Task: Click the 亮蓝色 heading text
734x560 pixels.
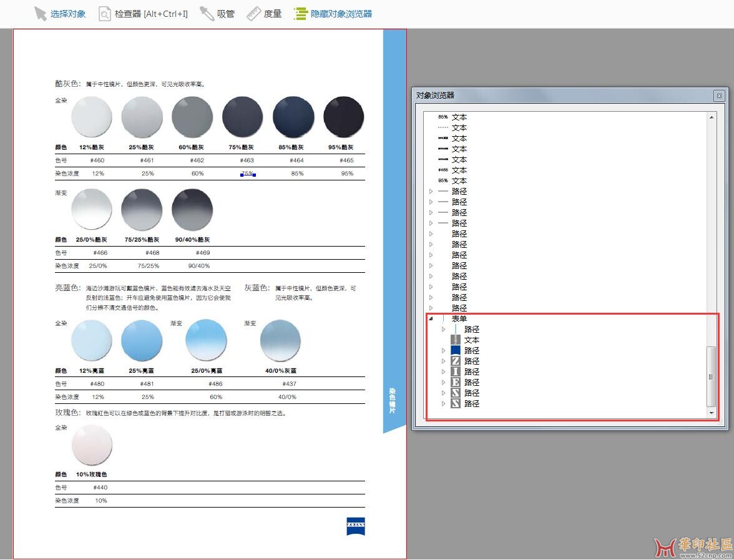Action: point(68,287)
